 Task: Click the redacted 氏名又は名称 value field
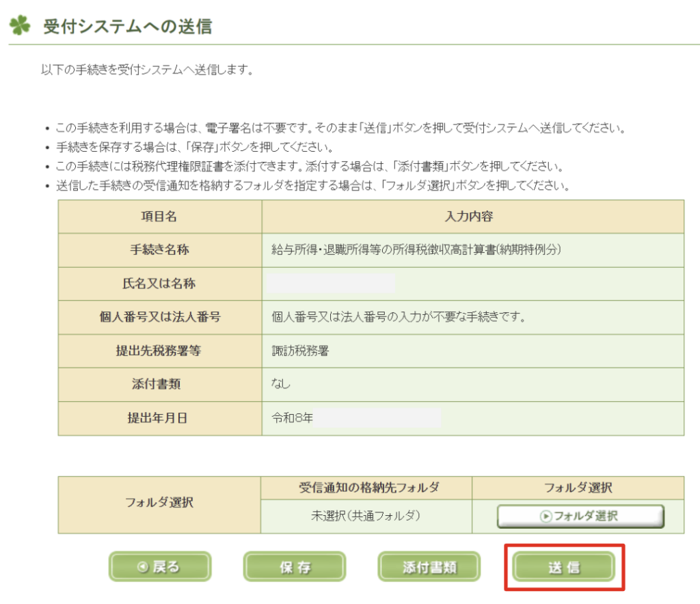[331, 284]
